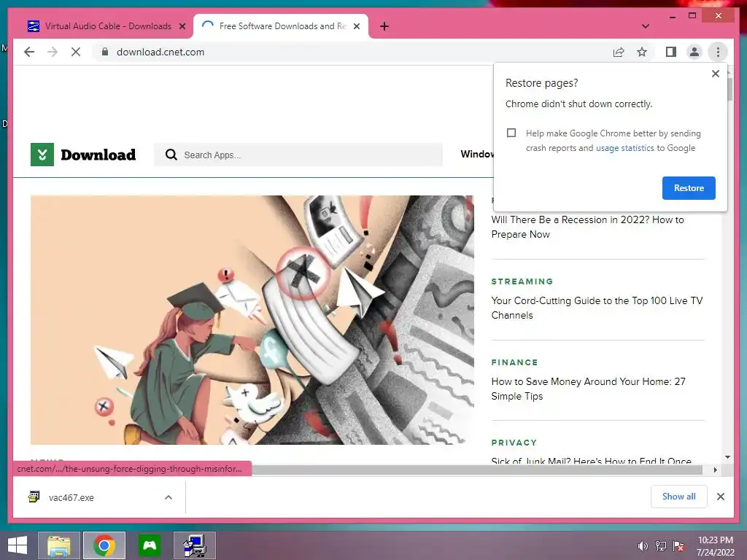This screenshot has width=747, height=560.
Task: Click the Download site title text
Action: click(98, 155)
